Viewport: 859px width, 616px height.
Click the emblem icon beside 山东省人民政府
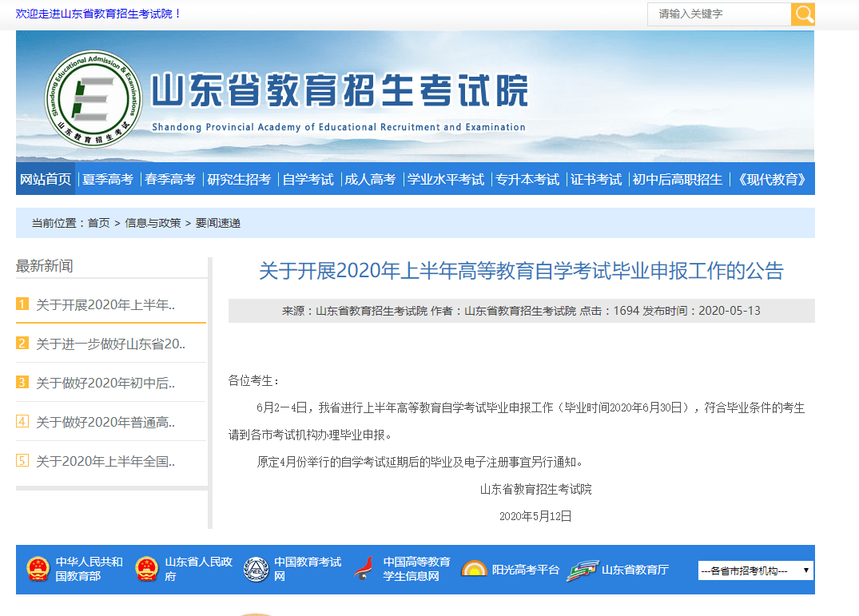coord(147,570)
